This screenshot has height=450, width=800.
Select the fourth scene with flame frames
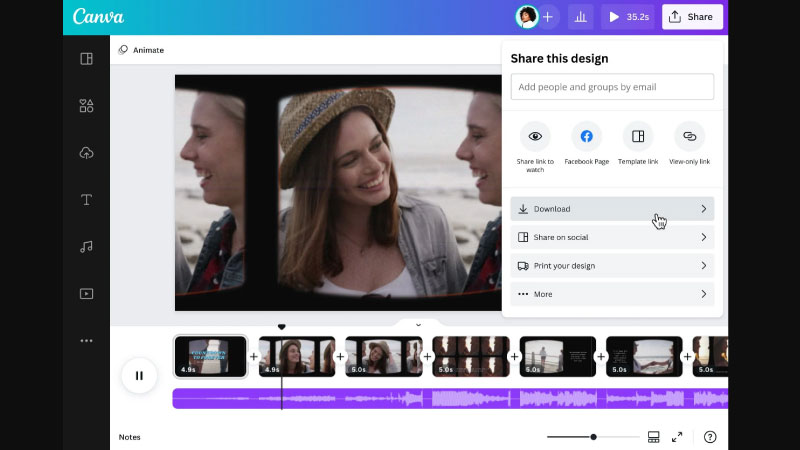coord(470,357)
